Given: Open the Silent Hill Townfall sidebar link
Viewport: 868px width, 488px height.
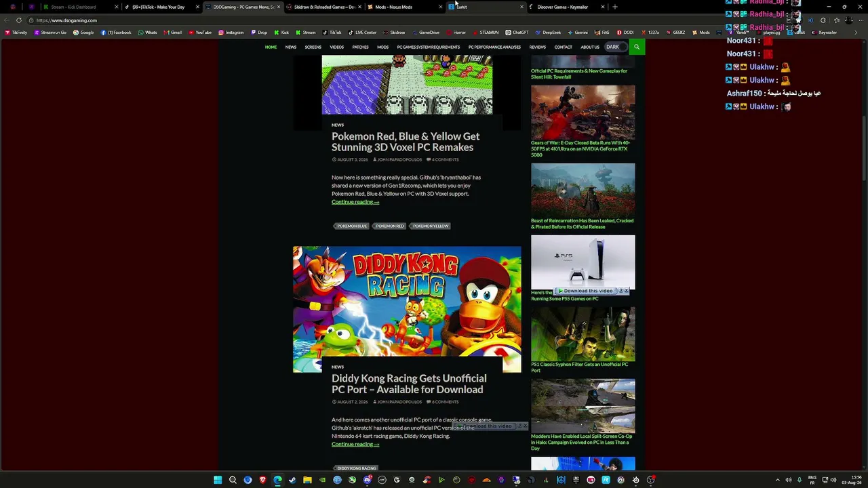Looking at the screenshot, I should 579,74.
